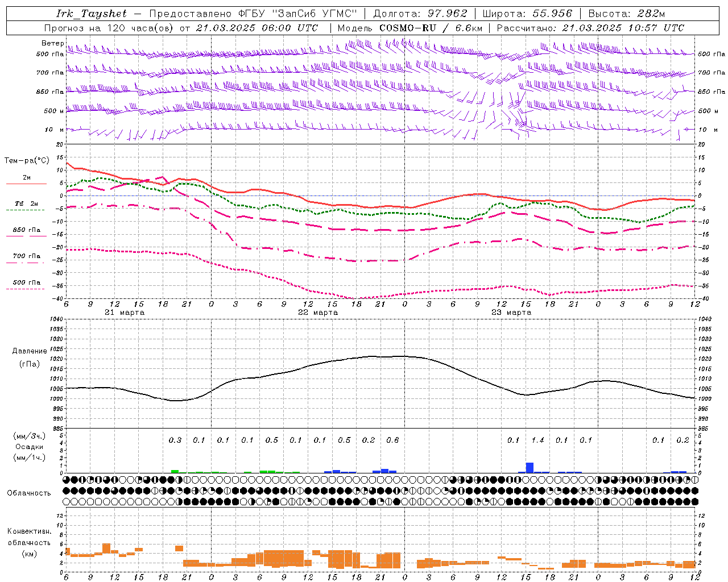728x582 pixels.
Task: Click the station name Irk_Tayshet
Action: (x=92, y=14)
